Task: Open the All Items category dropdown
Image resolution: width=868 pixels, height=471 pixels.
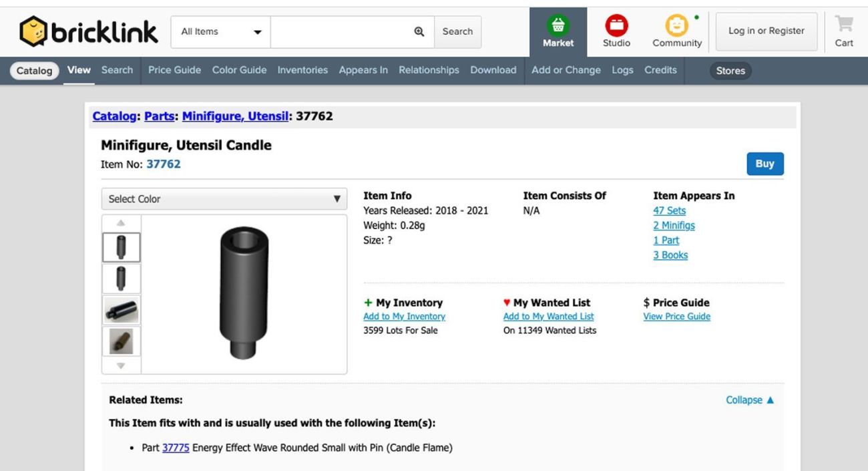Action: [x=220, y=32]
